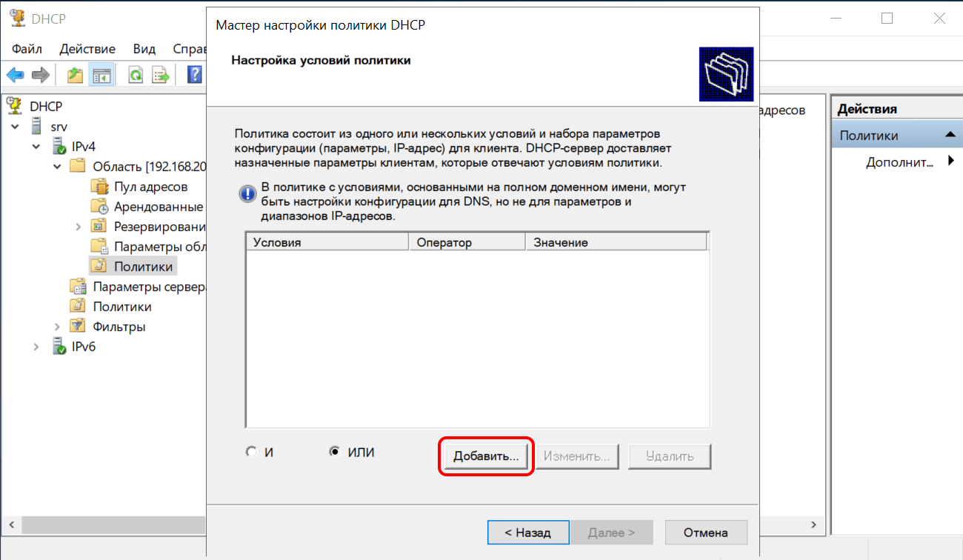Expand the Резервирование tree node

tap(79, 227)
